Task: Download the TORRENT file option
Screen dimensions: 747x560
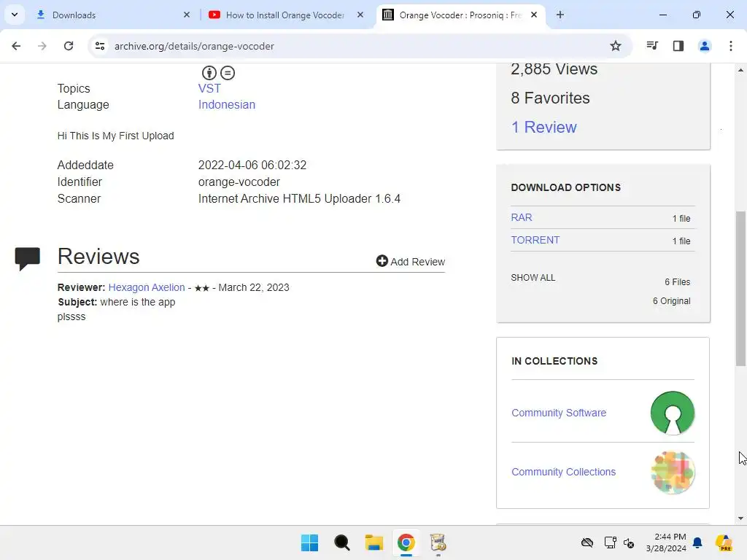Action: point(535,240)
